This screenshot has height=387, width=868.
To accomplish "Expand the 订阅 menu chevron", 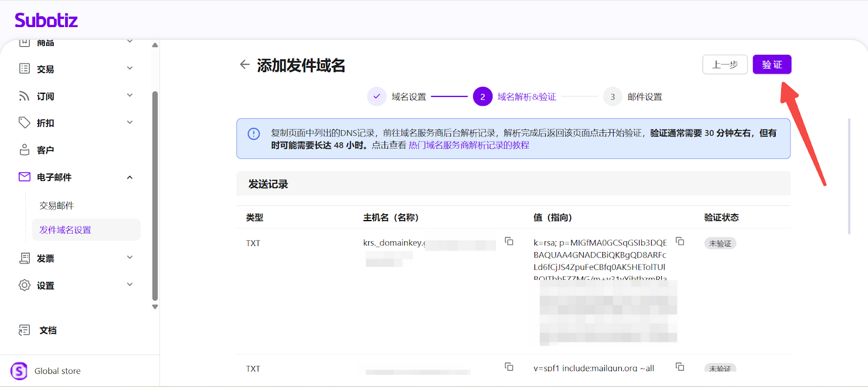I will click(130, 95).
